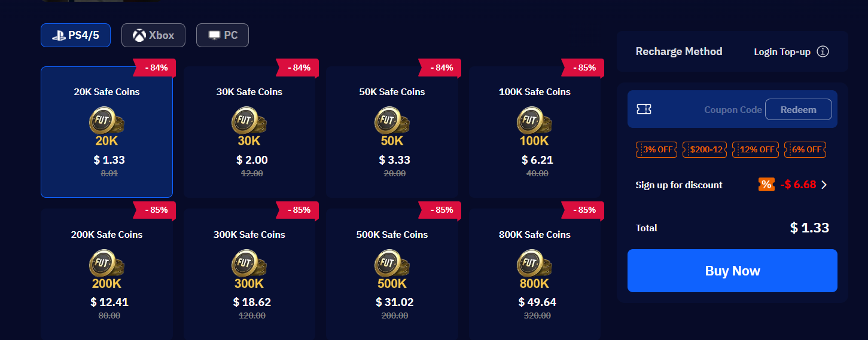The image size is (868, 340).
Task: Choose the 50K Safe Coins package
Action: [x=392, y=132]
